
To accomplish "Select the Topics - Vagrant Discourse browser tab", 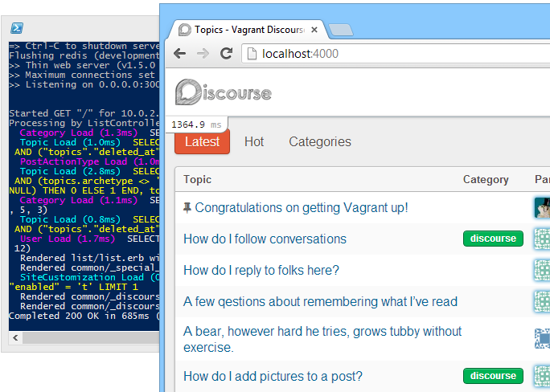I will tap(248, 30).
